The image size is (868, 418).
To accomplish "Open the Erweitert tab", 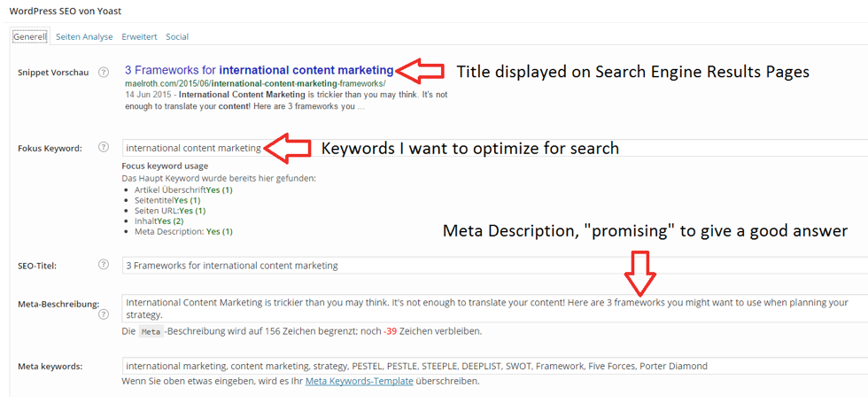I will 139,37.
